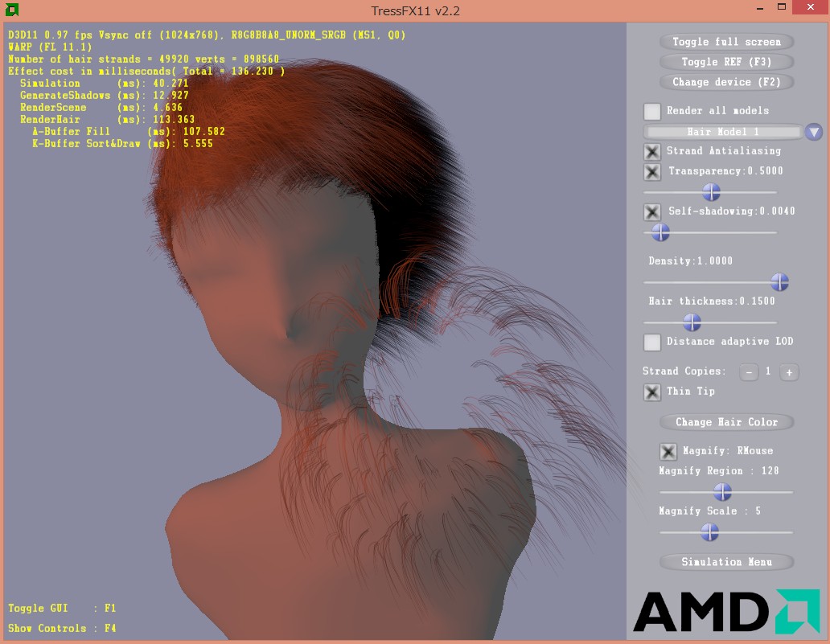Disable Strand Antialiasing
The width and height of the screenshot is (830, 644).
(x=652, y=151)
